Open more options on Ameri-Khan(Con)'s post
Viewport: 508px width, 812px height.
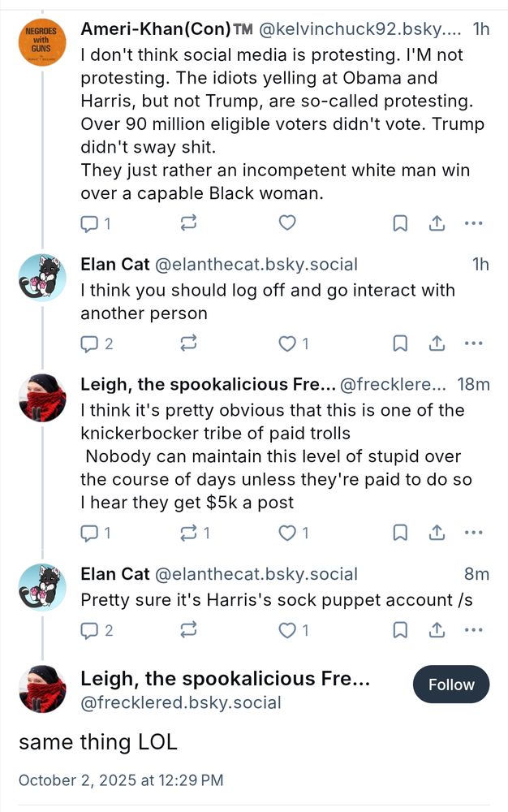(x=473, y=223)
